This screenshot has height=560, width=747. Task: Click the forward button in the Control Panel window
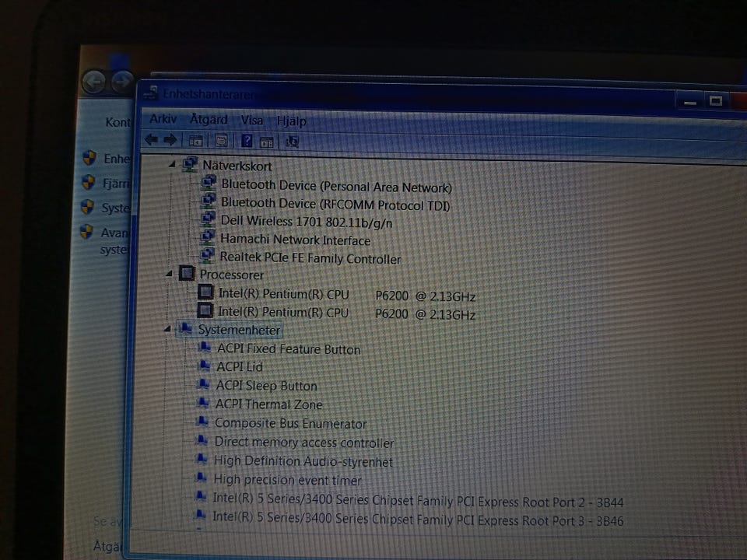[122, 82]
